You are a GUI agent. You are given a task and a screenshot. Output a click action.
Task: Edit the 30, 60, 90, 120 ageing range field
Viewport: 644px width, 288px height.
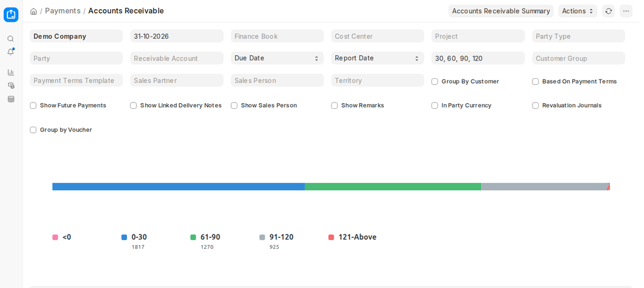click(x=478, y=58)
